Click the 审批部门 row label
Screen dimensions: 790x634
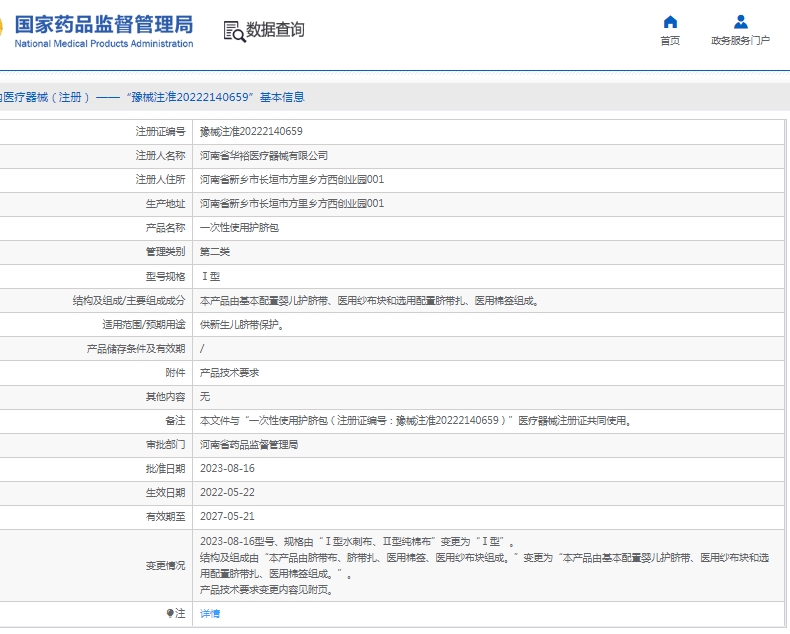tap(165, 445)
